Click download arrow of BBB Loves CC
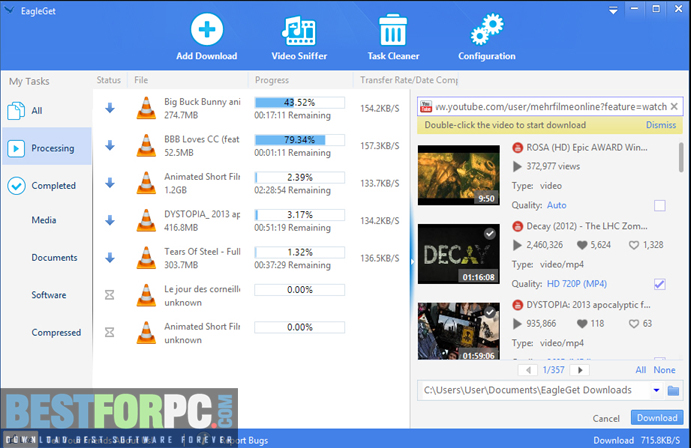The image size is (691, 448). [110, 145]
